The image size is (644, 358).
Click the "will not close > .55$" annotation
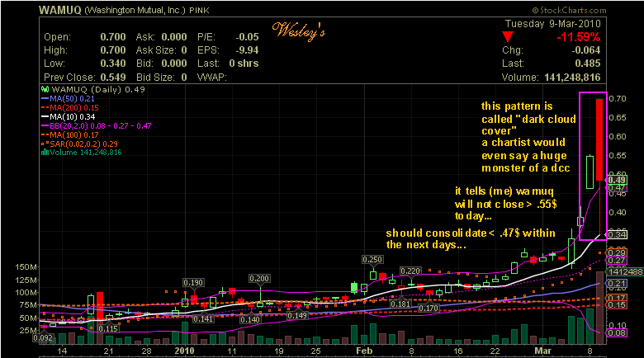pyautogui.click(x=506, y=204)
